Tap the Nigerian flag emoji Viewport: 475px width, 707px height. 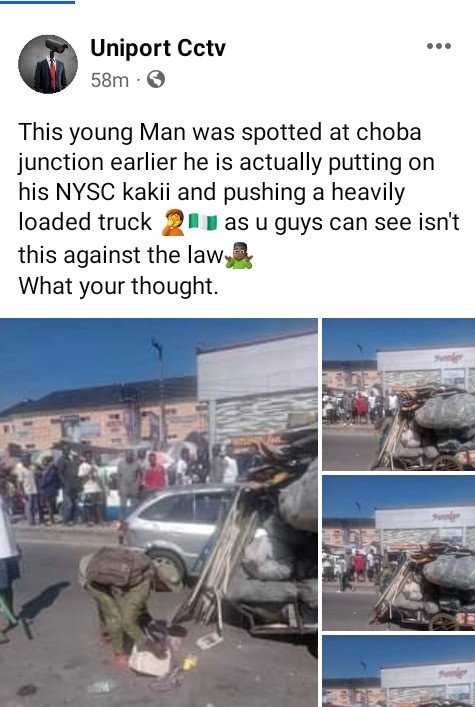(x=203, y=222)
